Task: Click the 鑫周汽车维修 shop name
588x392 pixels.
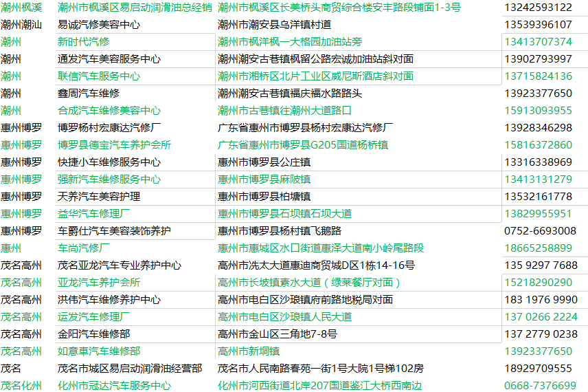Action: pos(89,94)
